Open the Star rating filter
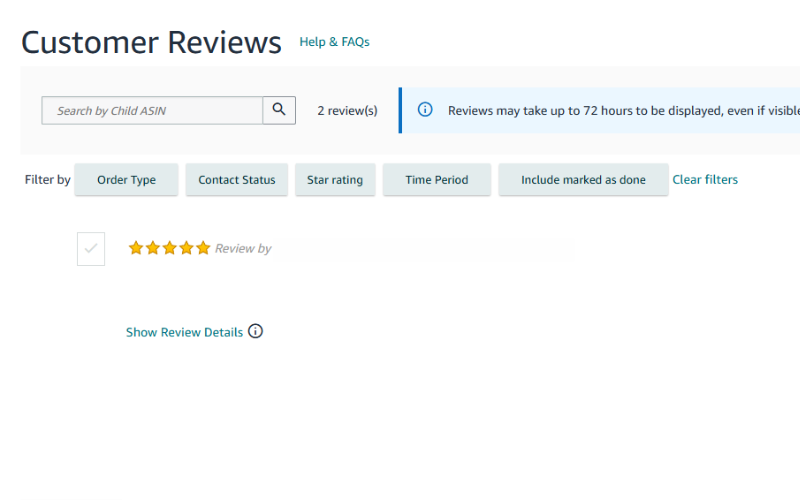This screenshot has width=800, height=500. pos(335,180)
